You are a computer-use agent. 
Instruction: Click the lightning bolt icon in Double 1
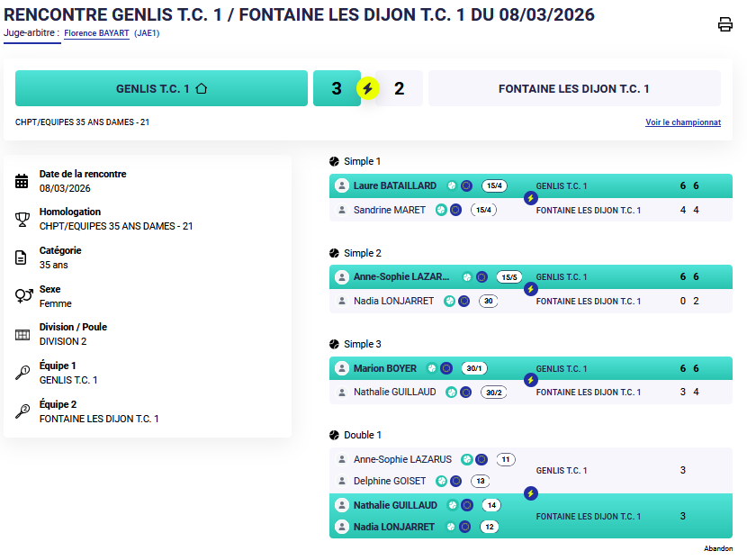[530, 492]
